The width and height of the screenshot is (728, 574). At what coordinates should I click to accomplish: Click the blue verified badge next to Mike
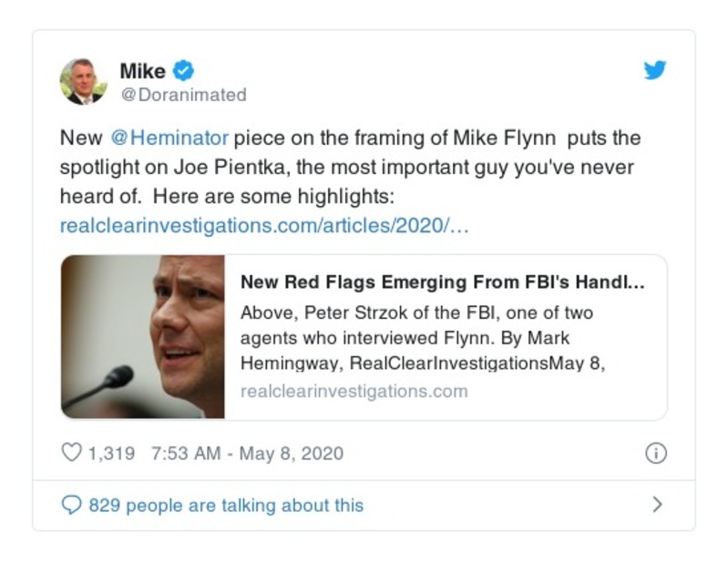click(183, 70)
